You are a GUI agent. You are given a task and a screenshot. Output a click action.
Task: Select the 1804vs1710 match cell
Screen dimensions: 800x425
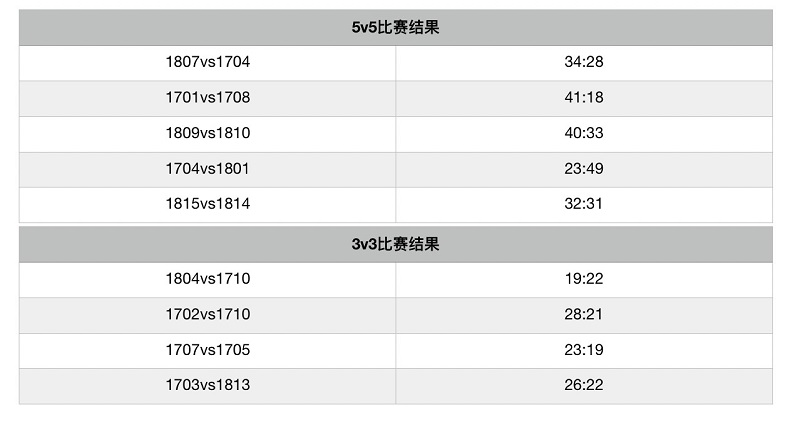[208, 280]
